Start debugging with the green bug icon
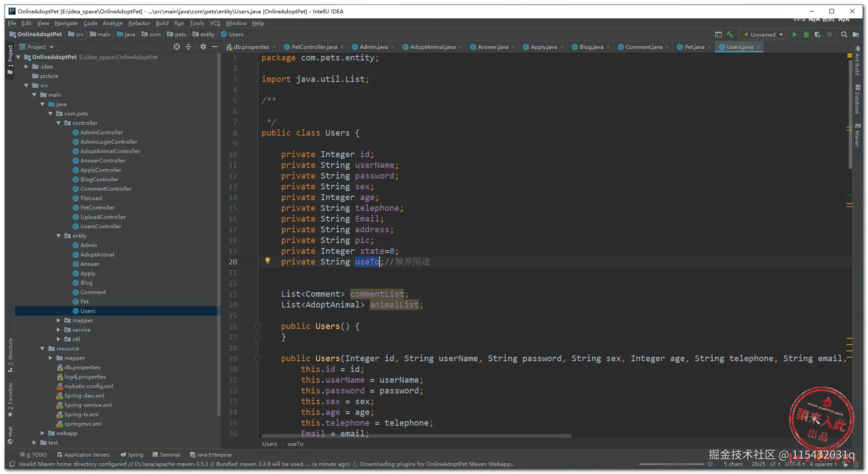Viewport: 868px width, 474px height. point(806,34)
